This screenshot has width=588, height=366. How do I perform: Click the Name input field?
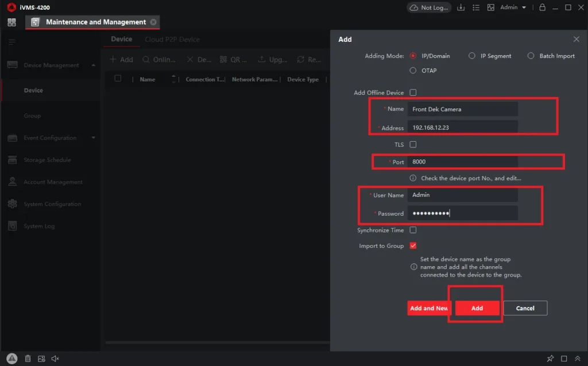click(x=462, y=109)
